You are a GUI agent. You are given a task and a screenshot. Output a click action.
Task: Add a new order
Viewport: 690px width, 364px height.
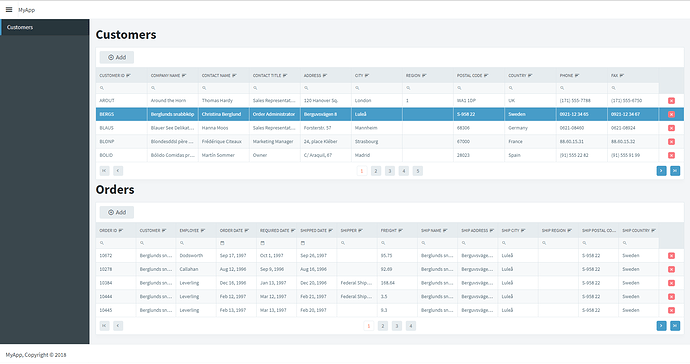pos(117,212)
